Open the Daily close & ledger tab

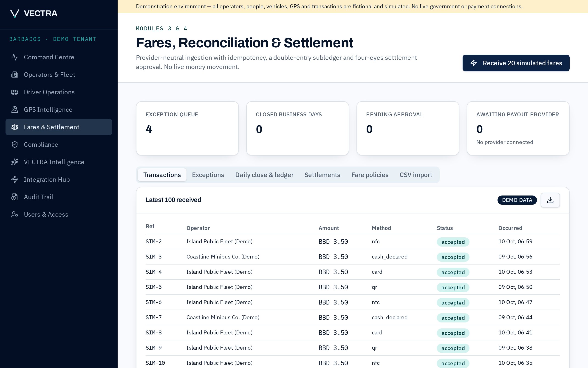[264, 175]
